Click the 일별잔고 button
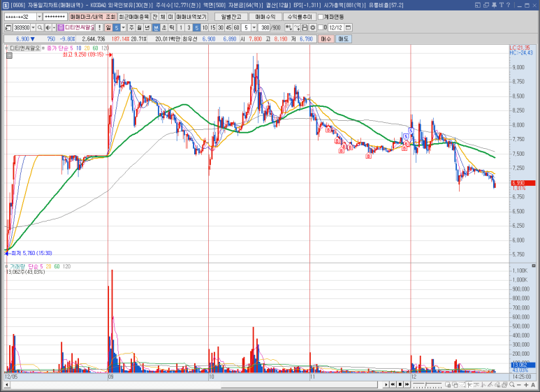This screenshot has width=540, height=392. 231,17
